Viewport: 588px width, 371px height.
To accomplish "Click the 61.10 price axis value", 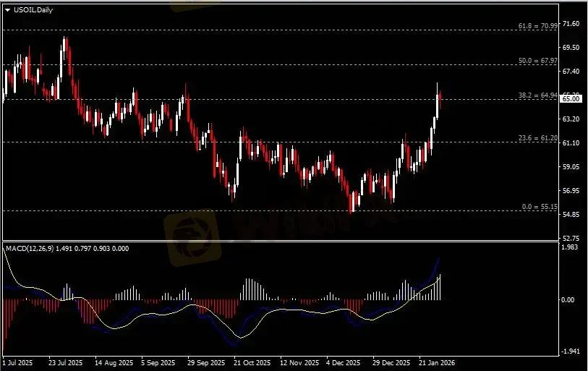I will tap(571, 143).
